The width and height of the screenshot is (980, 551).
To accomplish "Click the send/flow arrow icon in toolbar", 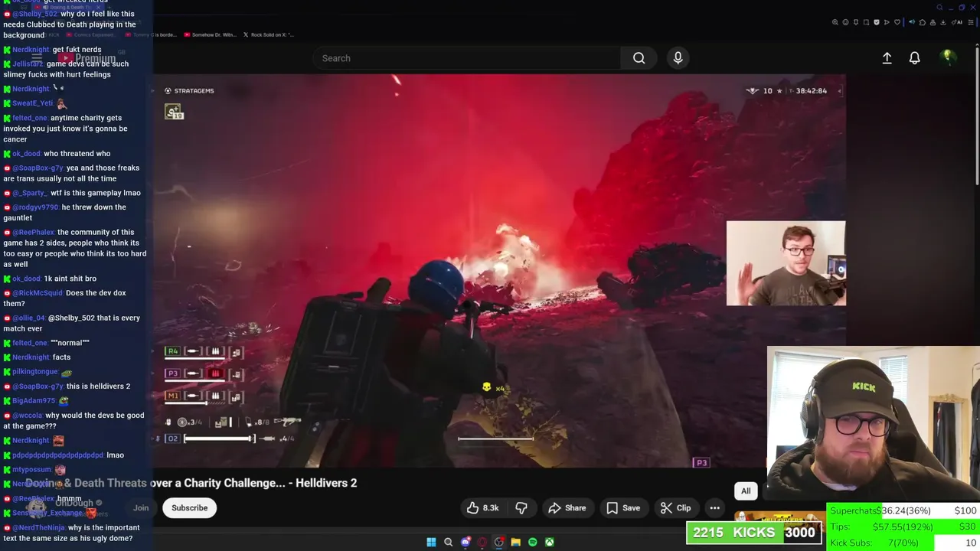I will click(887, 22).
